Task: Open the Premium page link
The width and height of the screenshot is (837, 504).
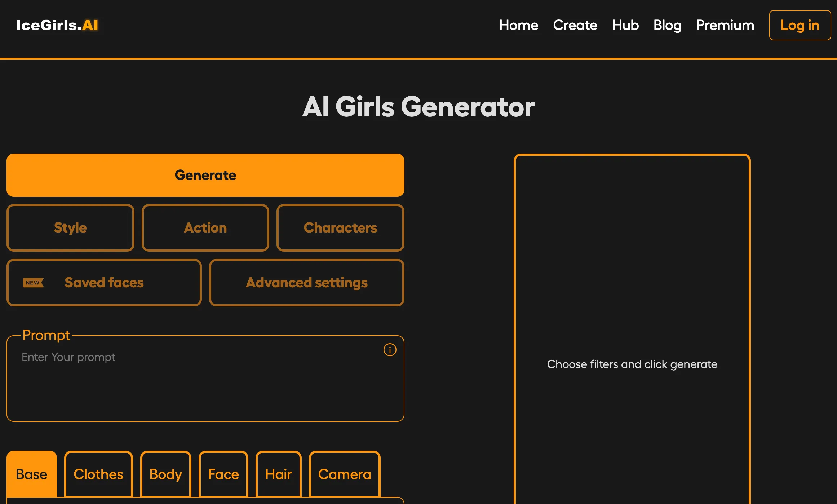Action: [725, 25]
